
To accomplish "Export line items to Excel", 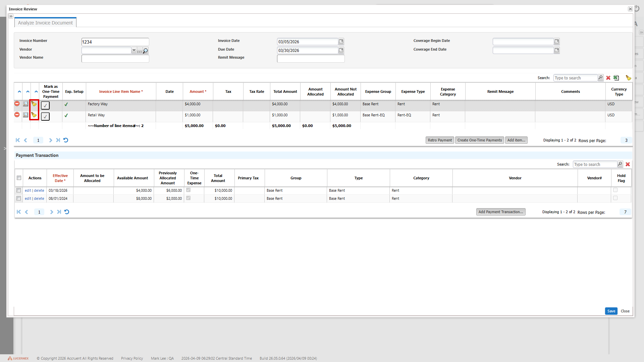I will 616,78.
